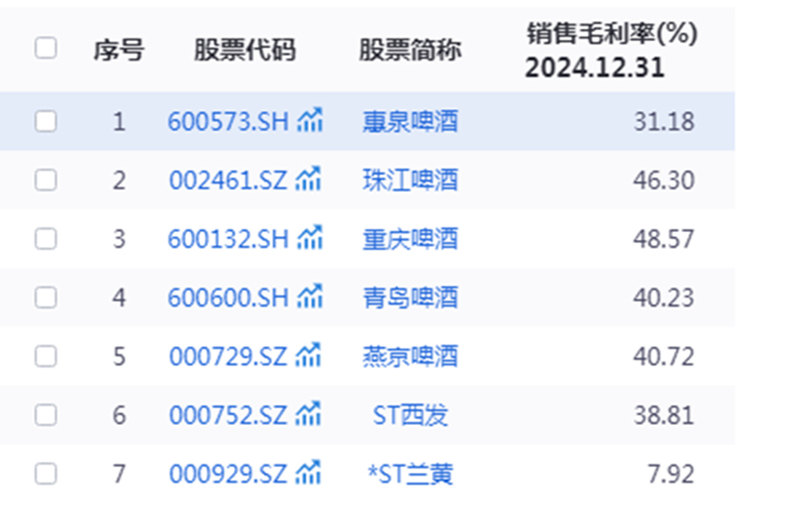Open stock code 600600.SH
The height and width of the screenshot is (514, 812).
click(229, 298)
